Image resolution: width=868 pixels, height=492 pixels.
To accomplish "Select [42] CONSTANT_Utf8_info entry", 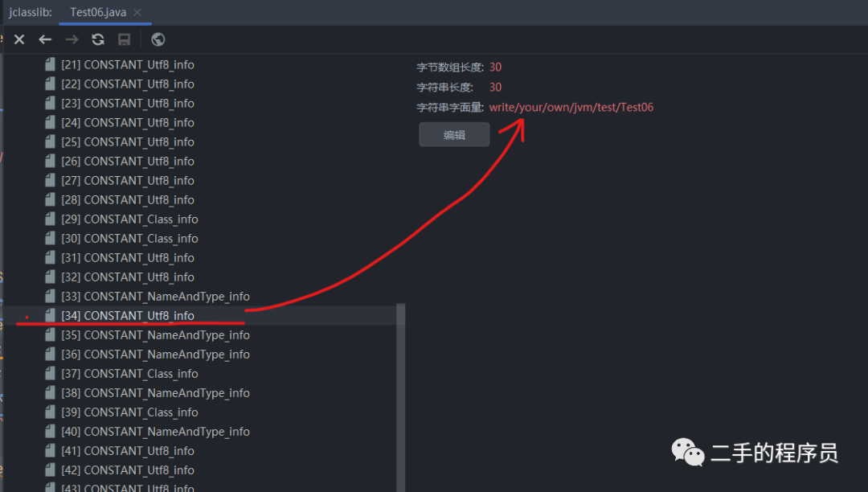I will pos(128,470).
